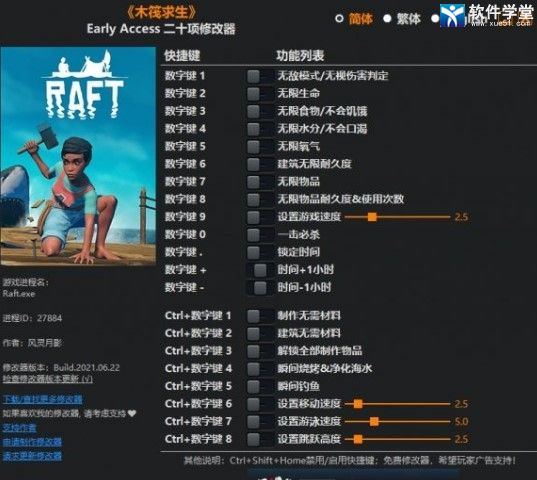Viewport: 537px width, 480px height.
Task: Click the 游戏速度 value 2.5
Action: click(x=461, y=217)
